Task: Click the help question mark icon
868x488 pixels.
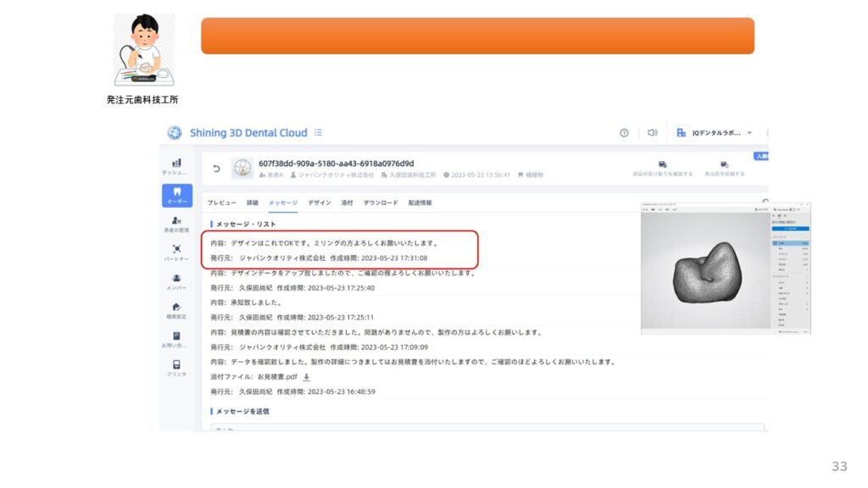Action: 625,133
